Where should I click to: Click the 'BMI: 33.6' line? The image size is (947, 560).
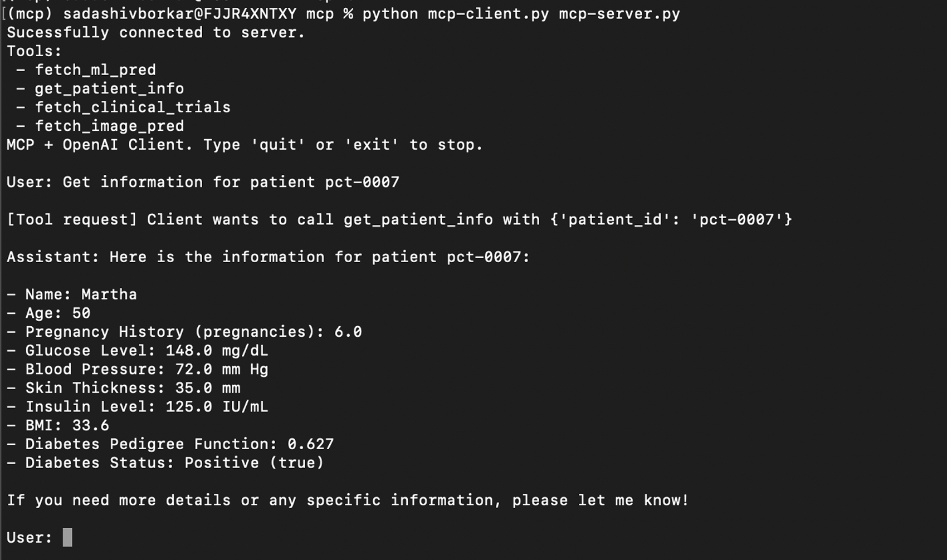tap(67, 426)
